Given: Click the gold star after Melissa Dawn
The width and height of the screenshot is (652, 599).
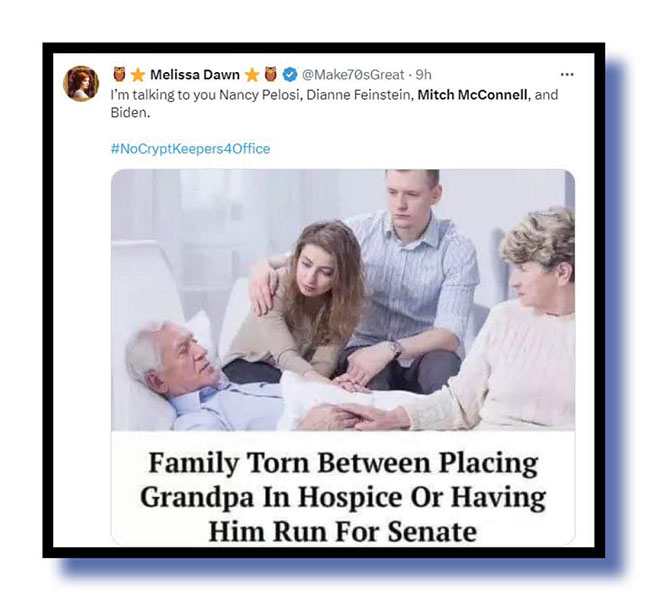Looking at the screenshot, I should (252, 75).
